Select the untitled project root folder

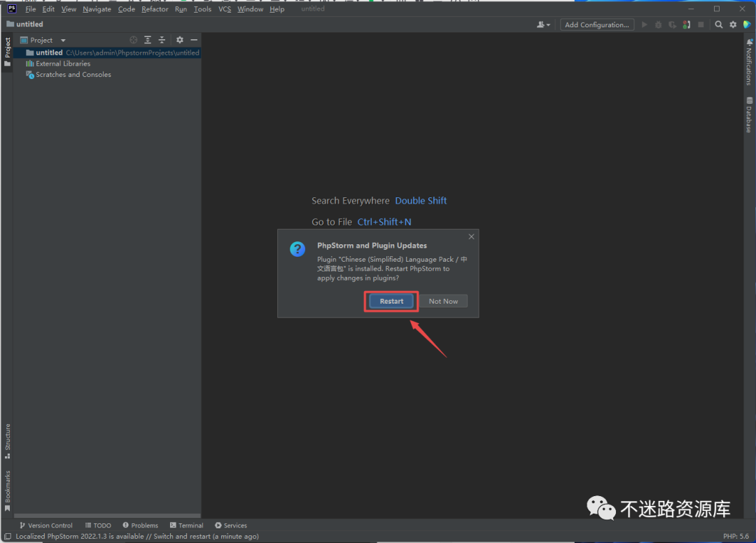click(x=107, y=52)
